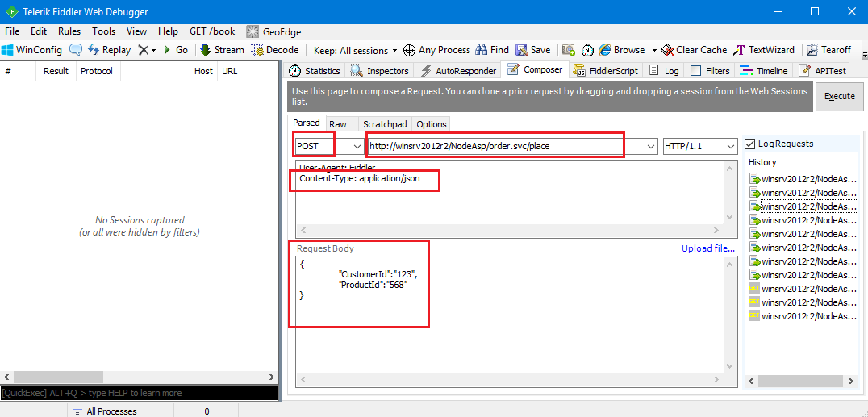
Task: Click the timer stopwatch icon
Action: coord(587,50)
